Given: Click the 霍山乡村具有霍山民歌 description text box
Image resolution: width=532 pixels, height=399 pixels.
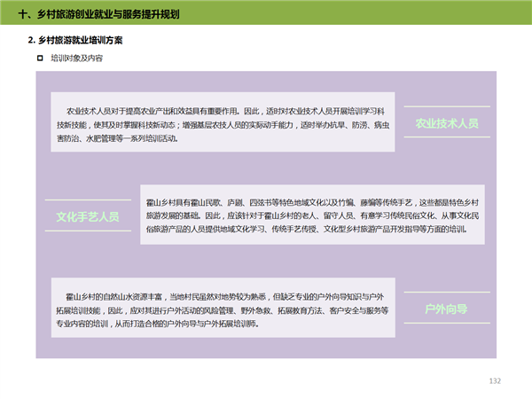Looking at the screenshot, I should (313, 215).
